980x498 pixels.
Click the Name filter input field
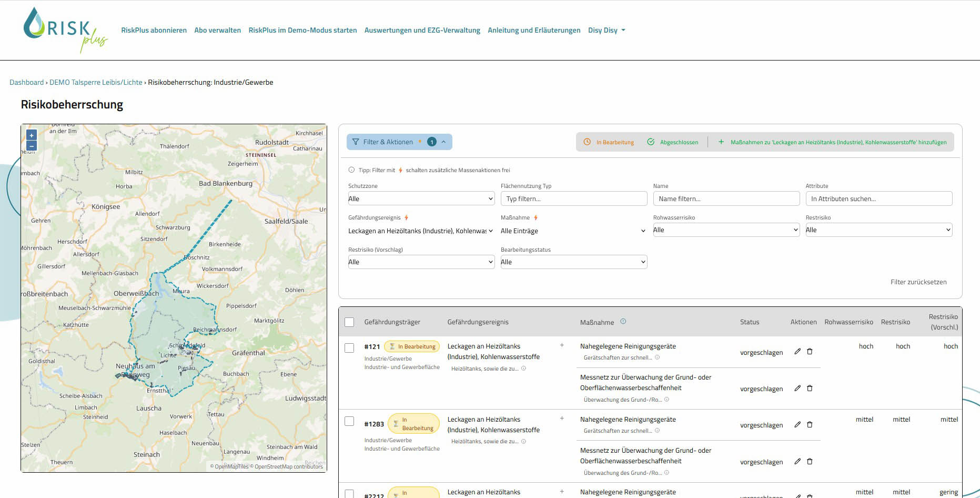726,199
